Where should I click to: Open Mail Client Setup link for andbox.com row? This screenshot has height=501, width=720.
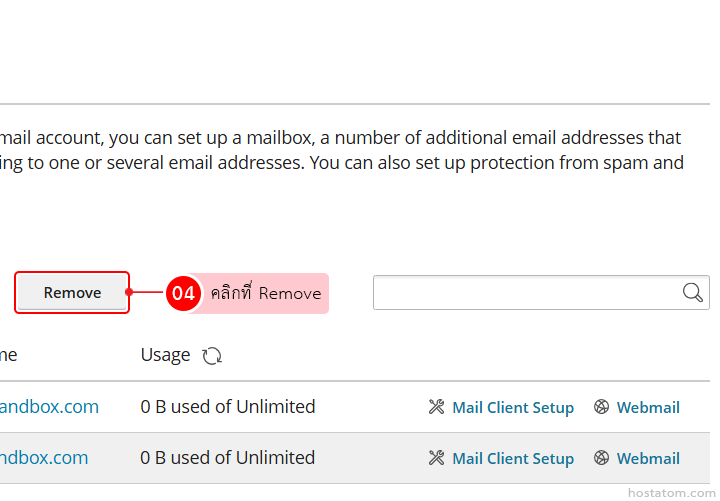tap(513, 407)
